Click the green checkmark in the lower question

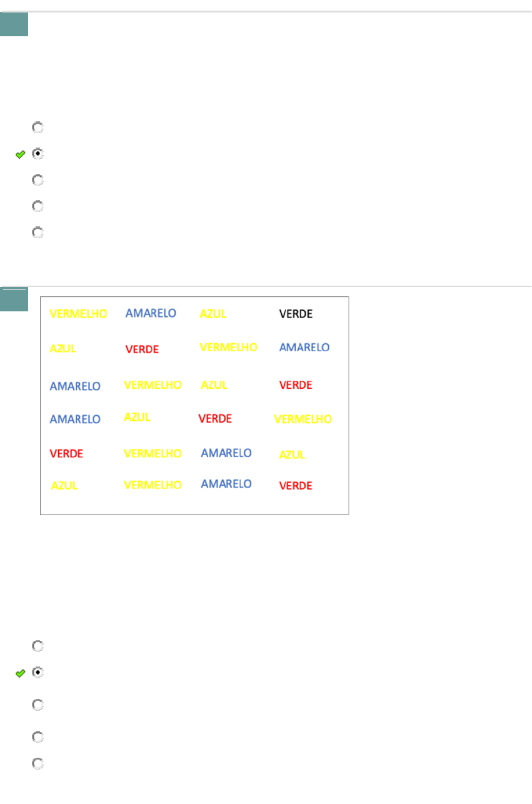point(20,673)
